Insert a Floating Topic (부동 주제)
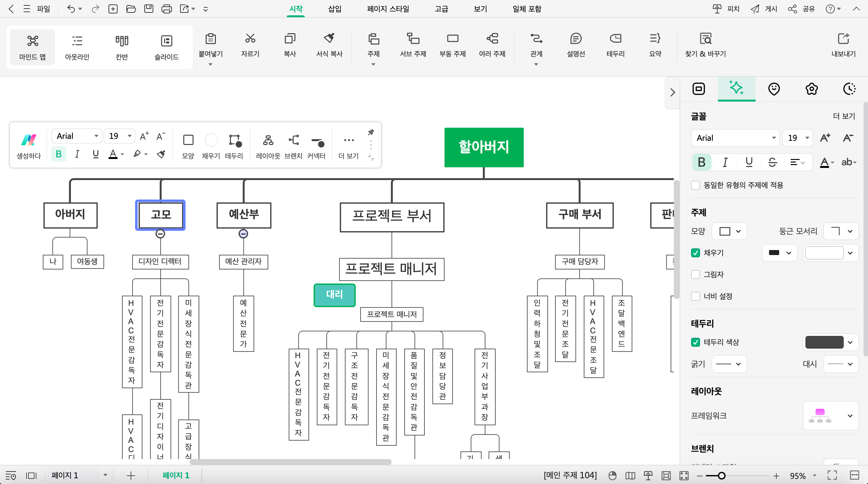Screen dimensions: 868x484 (x=453, y=45)
